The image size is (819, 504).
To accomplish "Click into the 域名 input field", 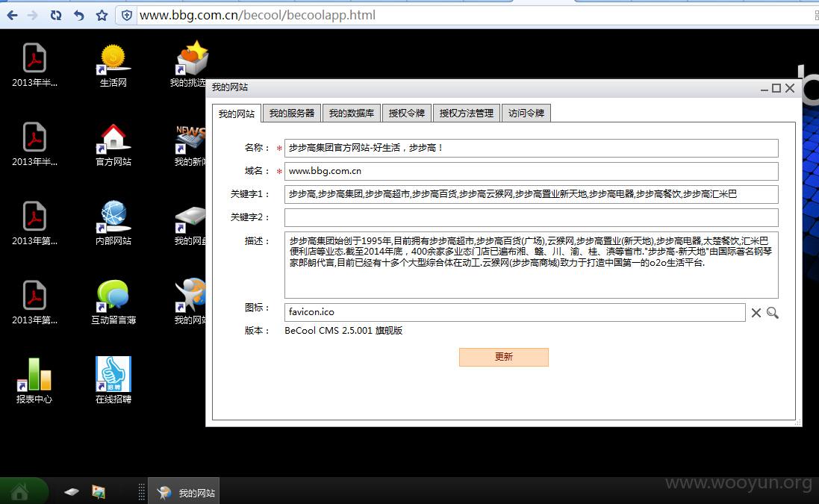I will 532,171.
